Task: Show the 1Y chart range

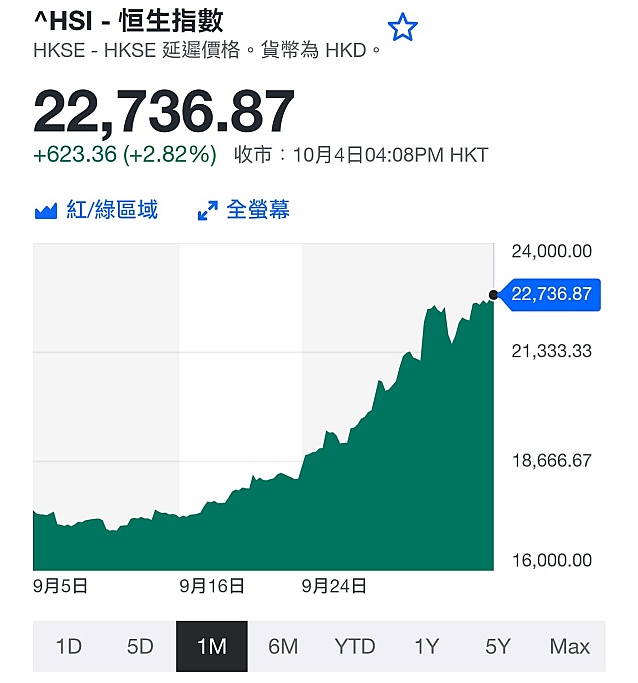Action: coord(426,646)
